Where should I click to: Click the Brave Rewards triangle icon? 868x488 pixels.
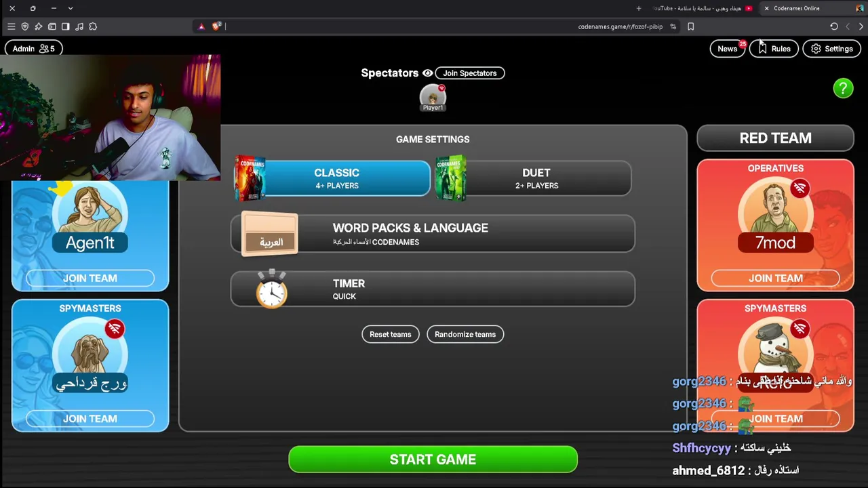201,26
